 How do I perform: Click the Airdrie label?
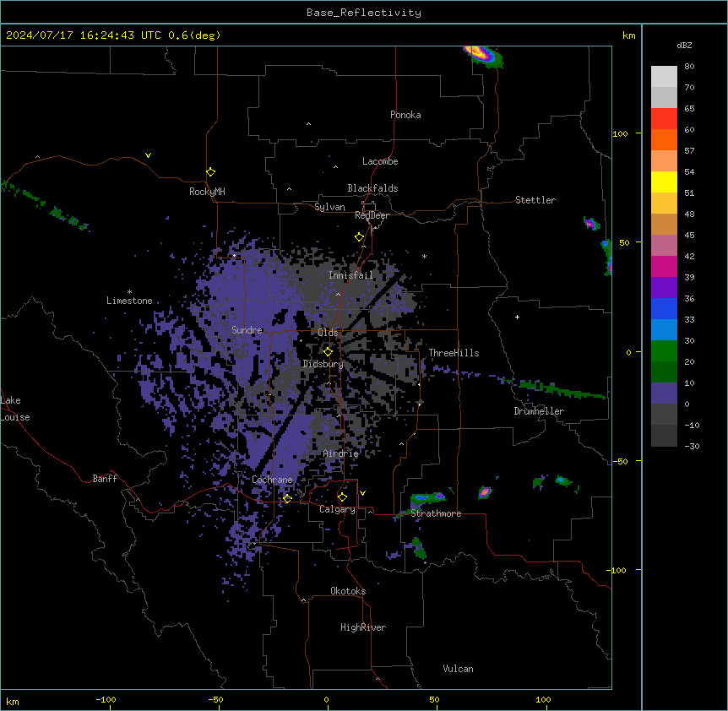click(x=341, y=453)
